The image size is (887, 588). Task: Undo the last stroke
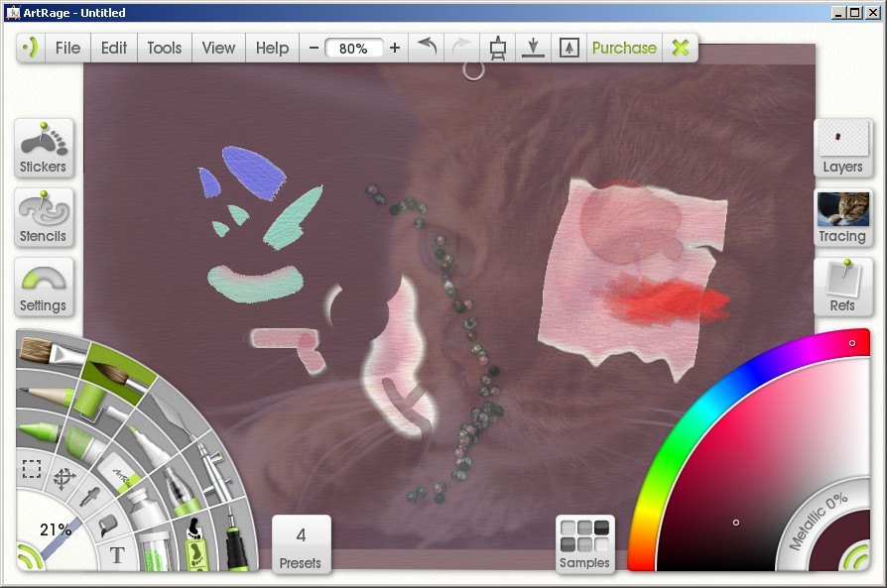427,47
